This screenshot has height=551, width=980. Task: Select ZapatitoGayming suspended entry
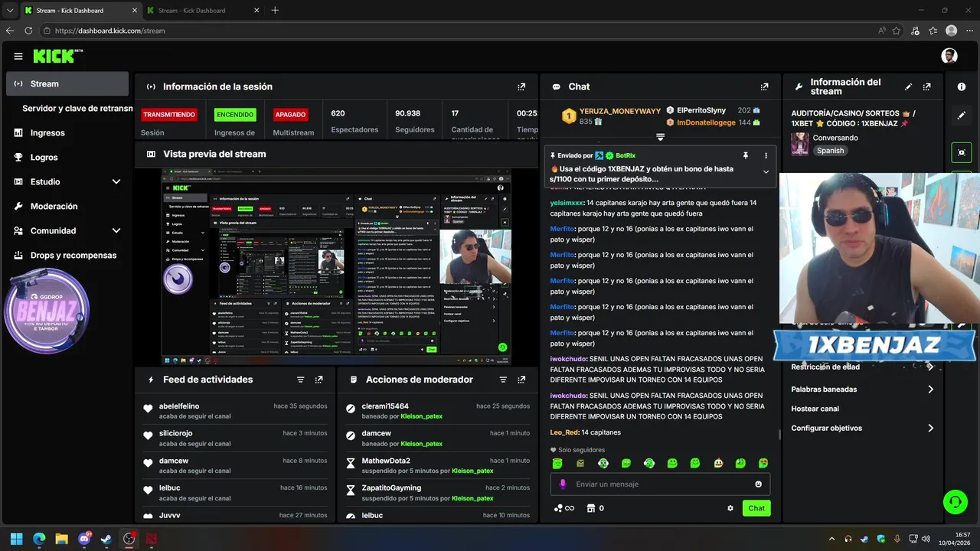438,493
